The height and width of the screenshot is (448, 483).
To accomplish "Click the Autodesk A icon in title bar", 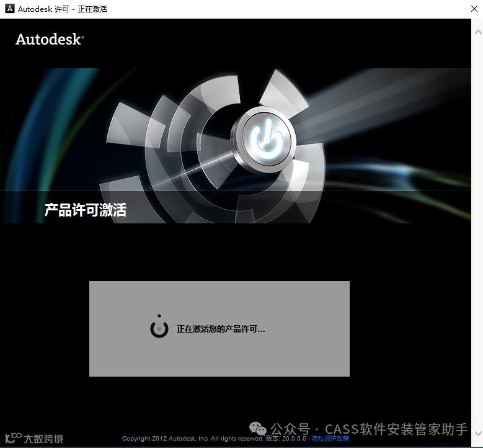I will click(x=10, y=9).
